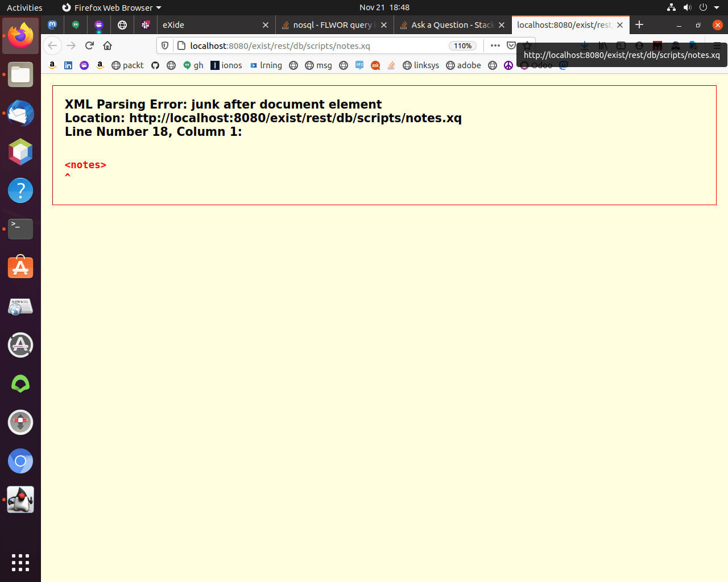The image size is (728, 582).
Task: Close the 'Ask a Question' tab
Action: pyautogui.click(x=502, y=25)
